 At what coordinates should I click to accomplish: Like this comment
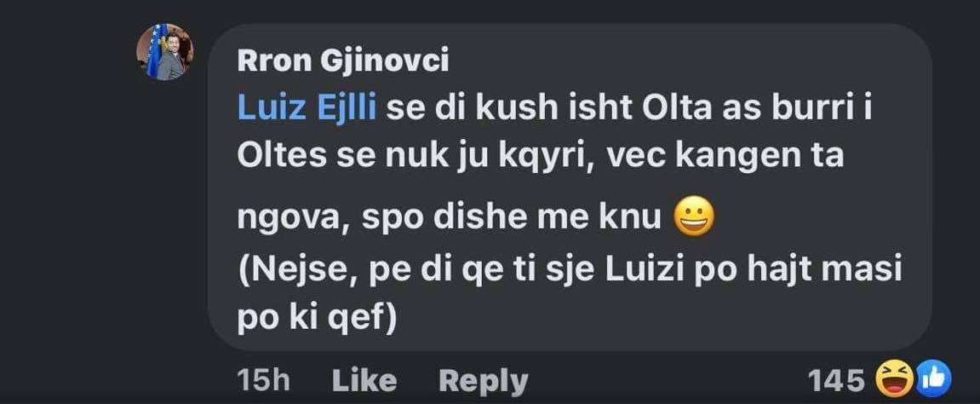pos(364,381)
